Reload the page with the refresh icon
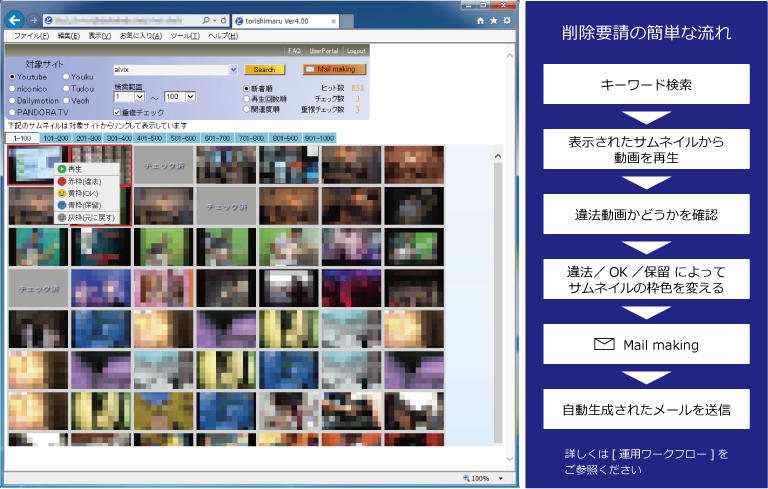Screen dimensions: 768x489 click(x=223, y=21)
